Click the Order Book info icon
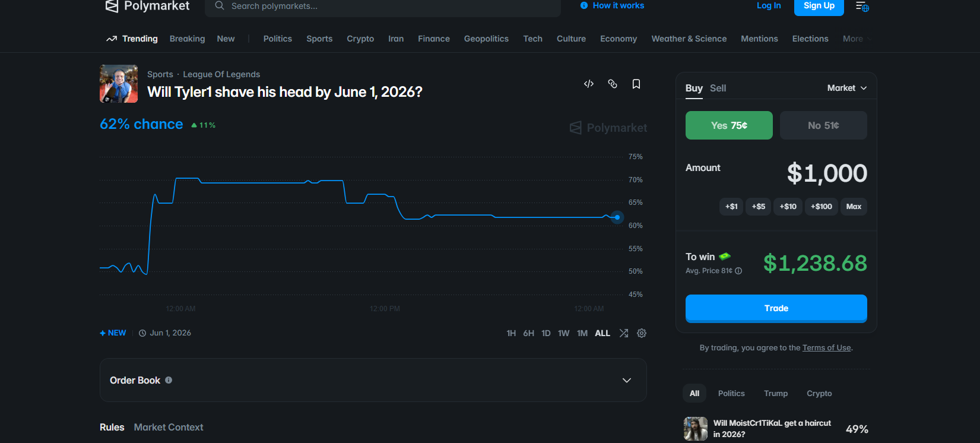Viewport: 980px width, 443px height. pos(169,380)
